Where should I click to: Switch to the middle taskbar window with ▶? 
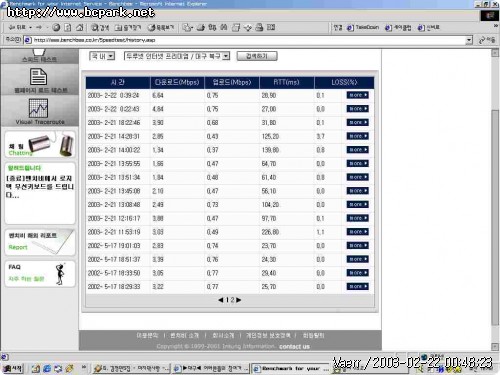click(211, 369)
